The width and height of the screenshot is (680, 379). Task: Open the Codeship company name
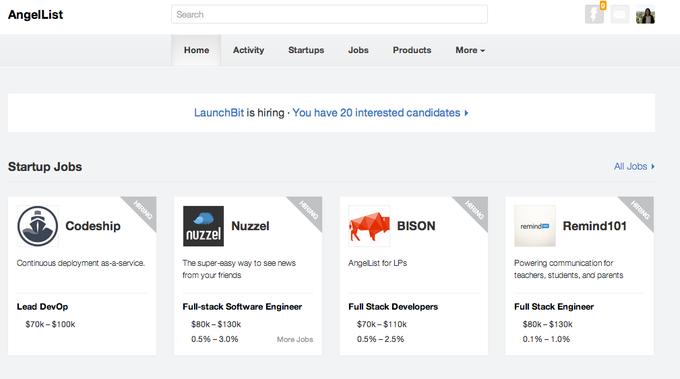tap(93, 226)
